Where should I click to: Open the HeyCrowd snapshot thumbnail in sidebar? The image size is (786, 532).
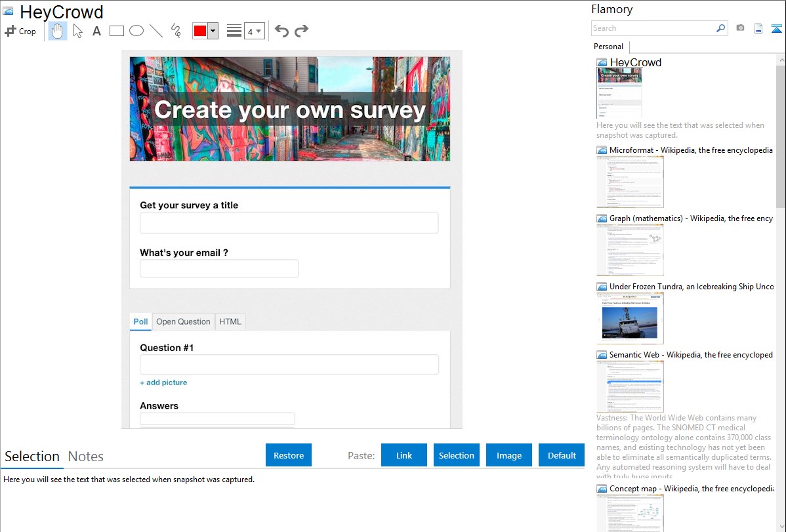[x=619, y=93]
